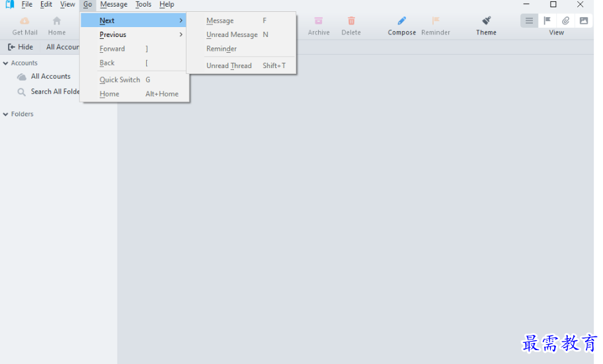Select Message in the Next submenu

[241, 20]
